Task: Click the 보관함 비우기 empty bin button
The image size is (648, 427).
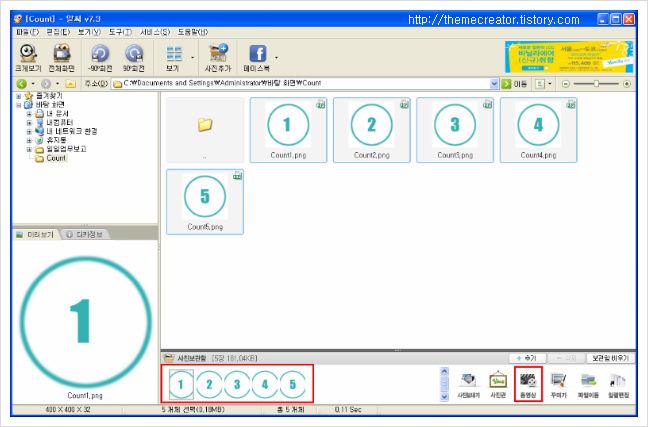Action: [610, 358]
